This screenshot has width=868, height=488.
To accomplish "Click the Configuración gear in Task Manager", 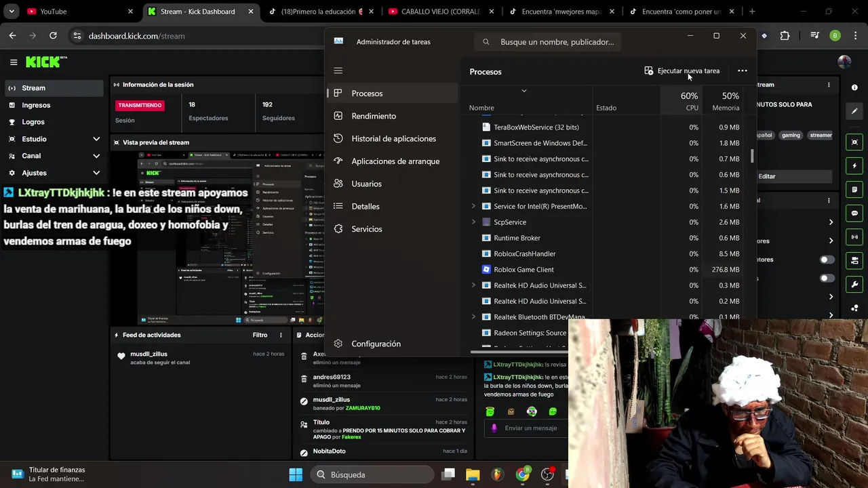I will [338, 344].
